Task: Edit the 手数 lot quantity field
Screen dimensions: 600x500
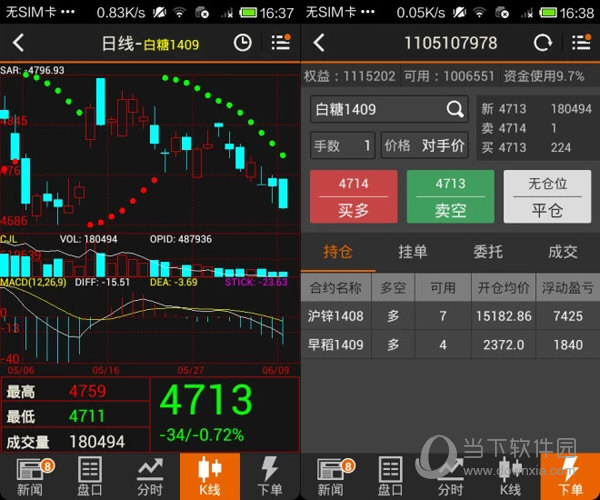Action: (x=342, y=145)
